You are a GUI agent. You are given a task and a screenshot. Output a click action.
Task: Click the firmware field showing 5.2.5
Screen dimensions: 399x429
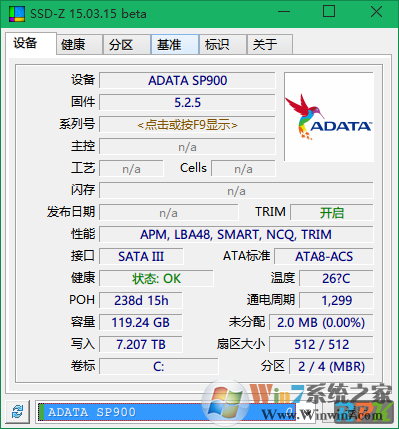pos(187,103)
